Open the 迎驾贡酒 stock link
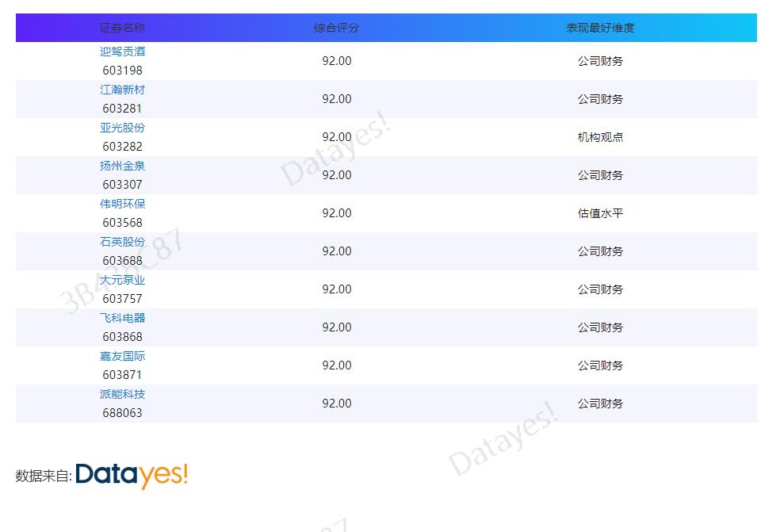The height and width of the screenshot is (532, 772). tap(122, 51)
